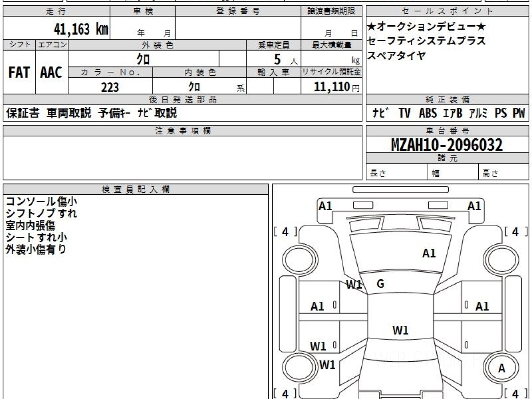Screen dimensions: 532x399
Task: Select the recycle deposit 11,110円
Action: pyautogui.click(x=337, y=87)
